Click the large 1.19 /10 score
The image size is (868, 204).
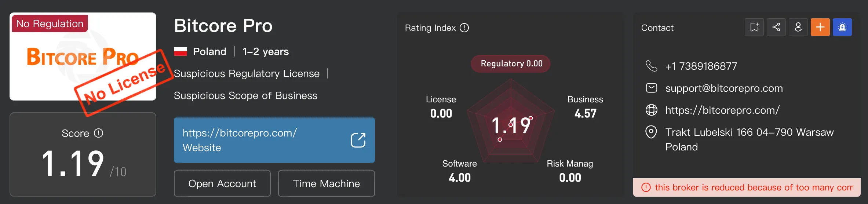click(84, 164)
